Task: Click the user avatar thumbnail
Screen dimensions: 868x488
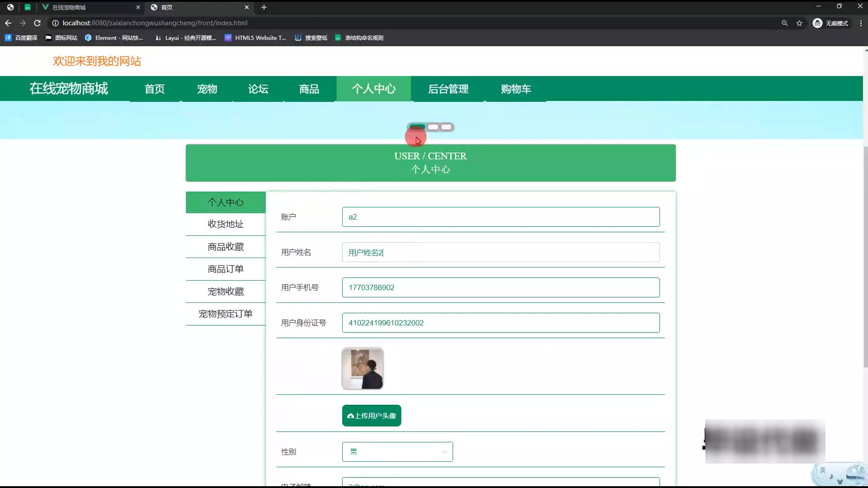Action: pyautogui.click(x=363, y=369)
